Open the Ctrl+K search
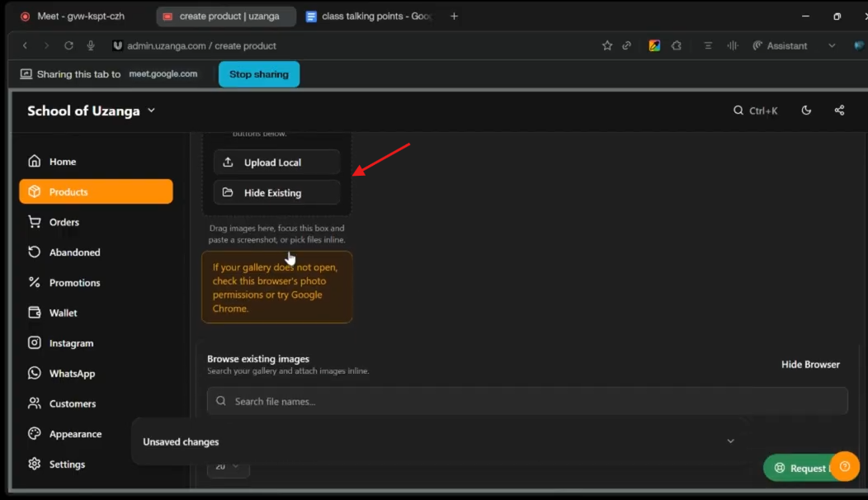Image resolution: width=868 pixels, height=500 pixels. point(756,111)
